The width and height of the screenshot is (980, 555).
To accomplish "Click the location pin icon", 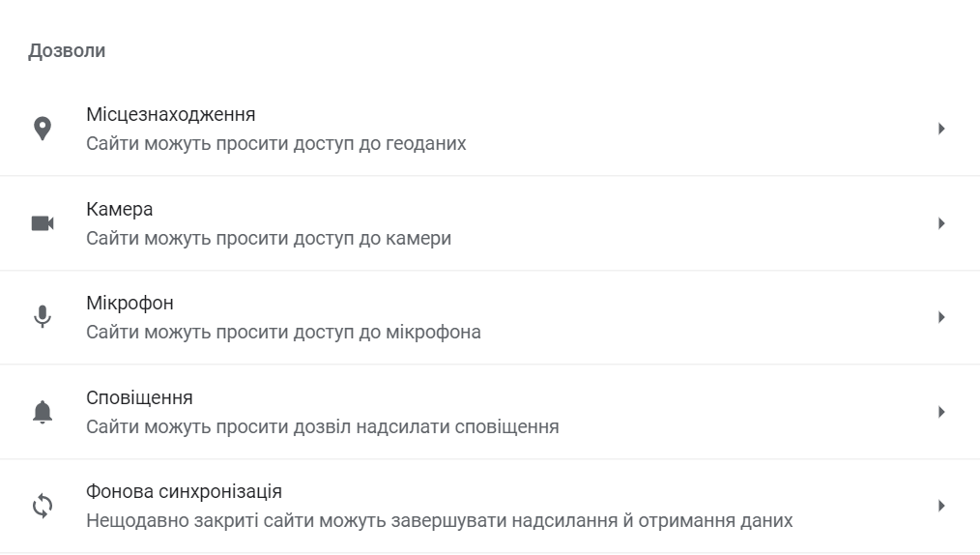I will point(42,129).
